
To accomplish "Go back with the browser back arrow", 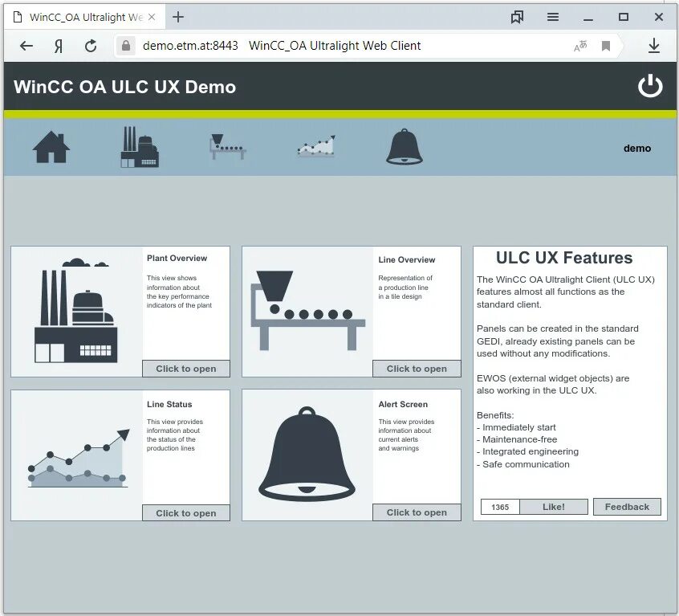I will pos(26,46).
